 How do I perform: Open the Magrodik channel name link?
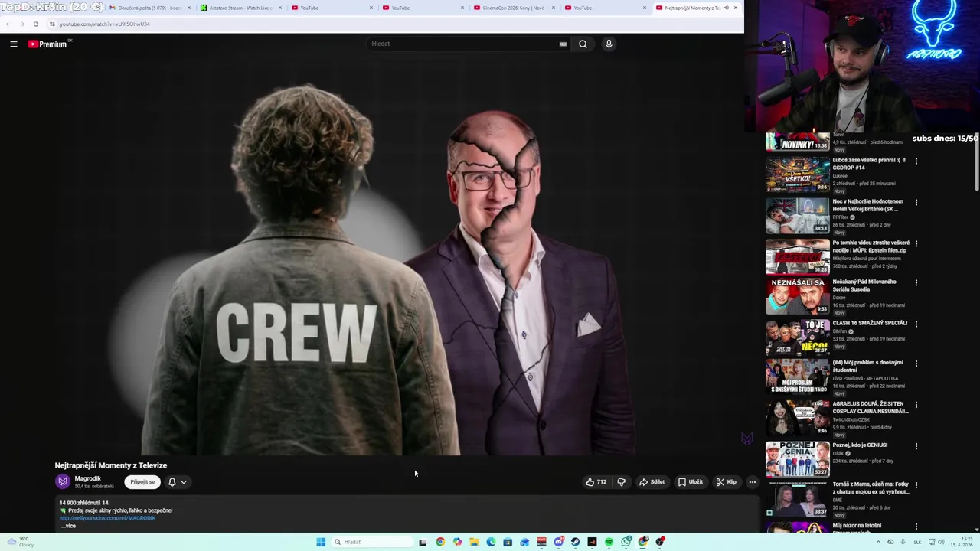tap(88, 478)
